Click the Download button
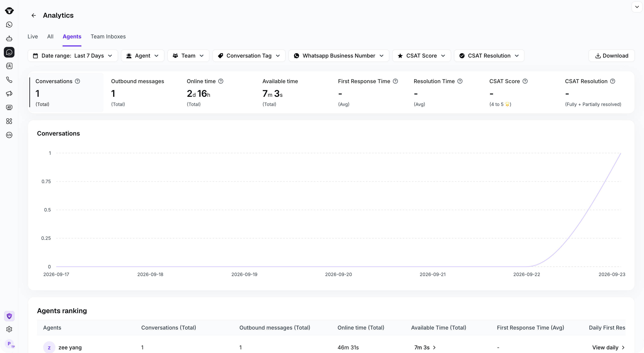Viewport: 644px width, 353px height. 611,56
